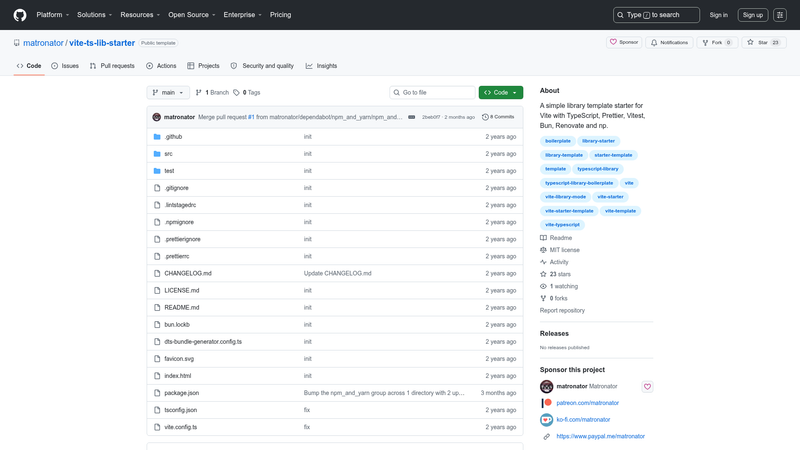The width and height of the screenshot is (800, 450).
Task: Open the CHANGELOG.md file
Action: [x=188, y=273]
